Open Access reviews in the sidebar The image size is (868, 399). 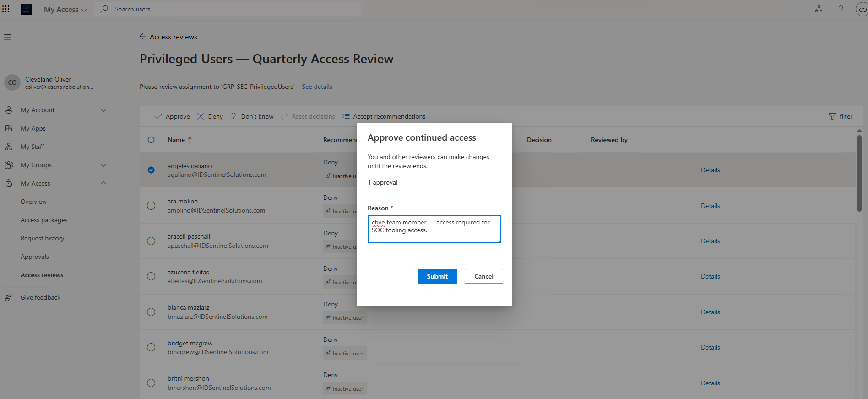coord(42,275)
